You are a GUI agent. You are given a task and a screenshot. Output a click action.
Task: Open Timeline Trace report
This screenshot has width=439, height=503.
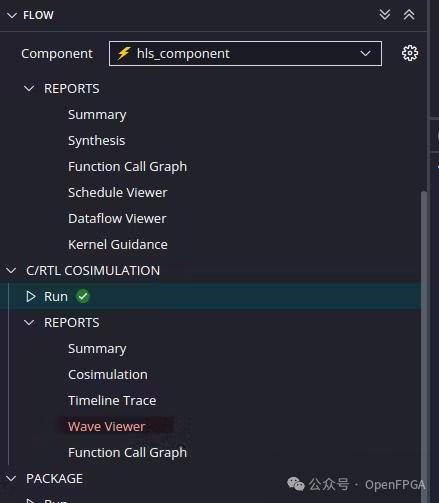112,400
